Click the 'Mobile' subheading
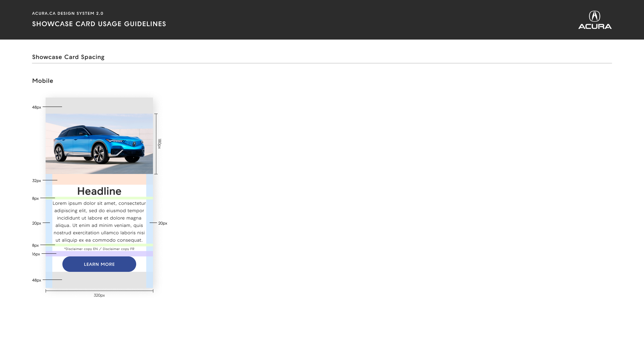This screenshot has height=362, width=644. point(43,81)
